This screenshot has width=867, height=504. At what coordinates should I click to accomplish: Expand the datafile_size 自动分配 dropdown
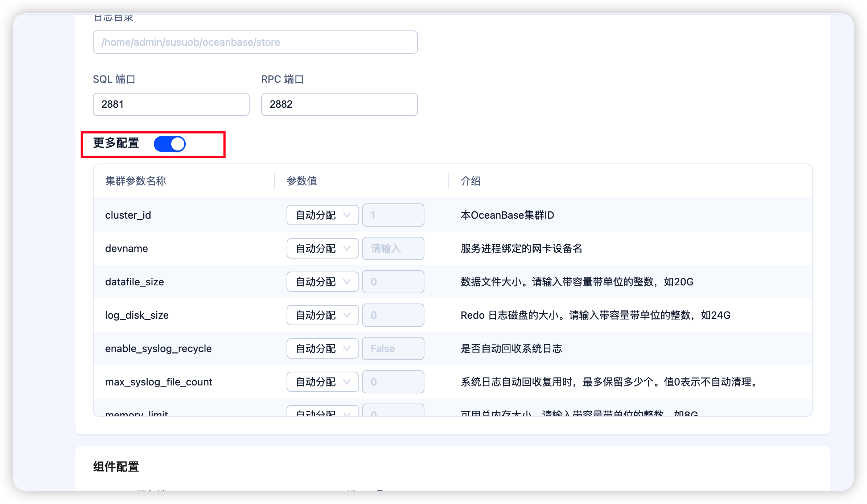[x=322, y=282]
